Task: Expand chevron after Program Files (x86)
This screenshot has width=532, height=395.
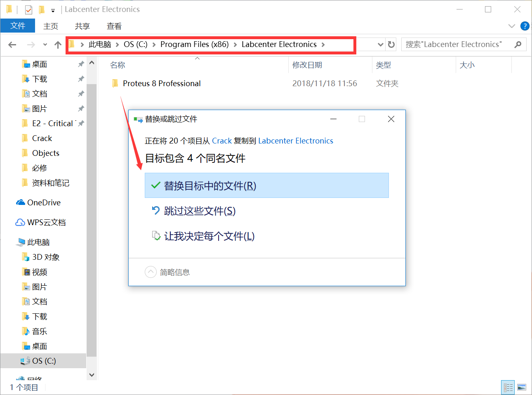Action: (235, 45)
